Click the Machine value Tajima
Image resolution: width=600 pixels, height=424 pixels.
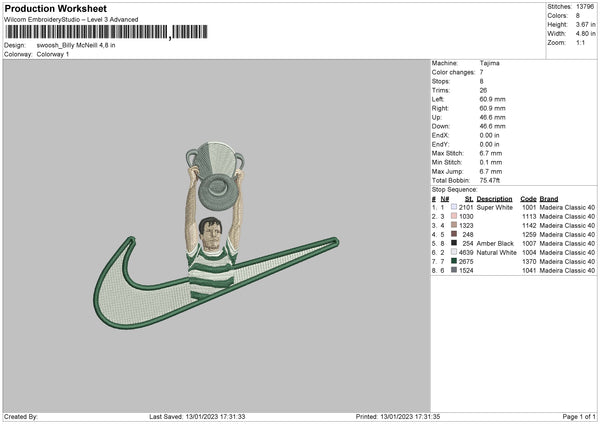coord(489,63)
